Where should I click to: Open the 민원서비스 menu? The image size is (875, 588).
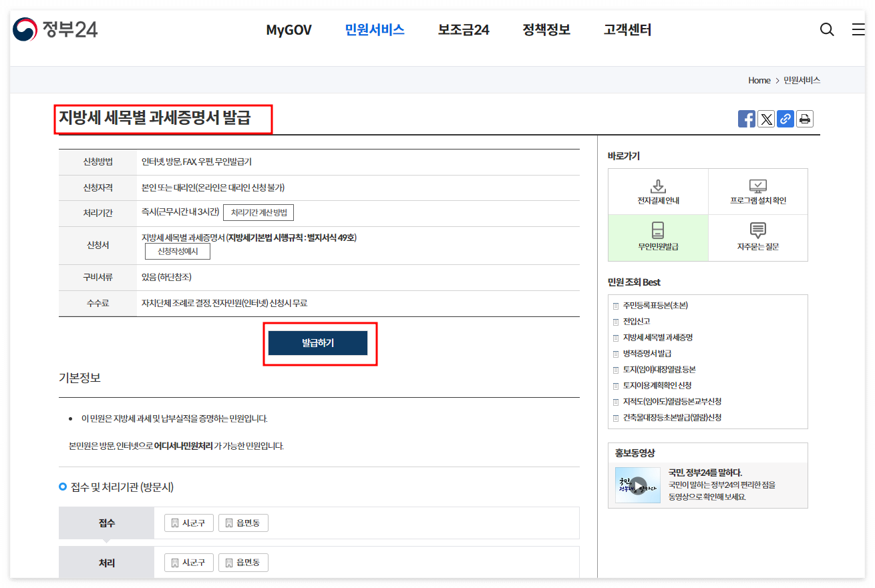click(374, 29)
